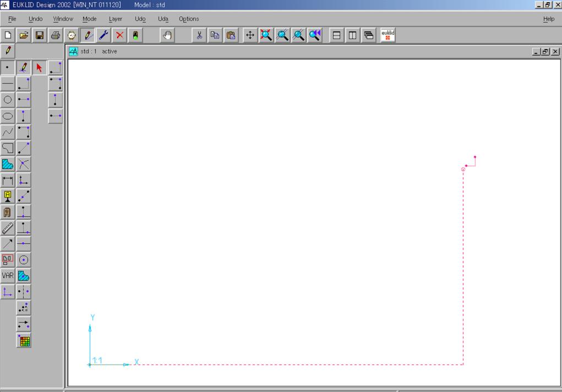Select the mirror point across dashed axis tool
The height and width of the screenshot is (392, 562).
click(24, 292)
